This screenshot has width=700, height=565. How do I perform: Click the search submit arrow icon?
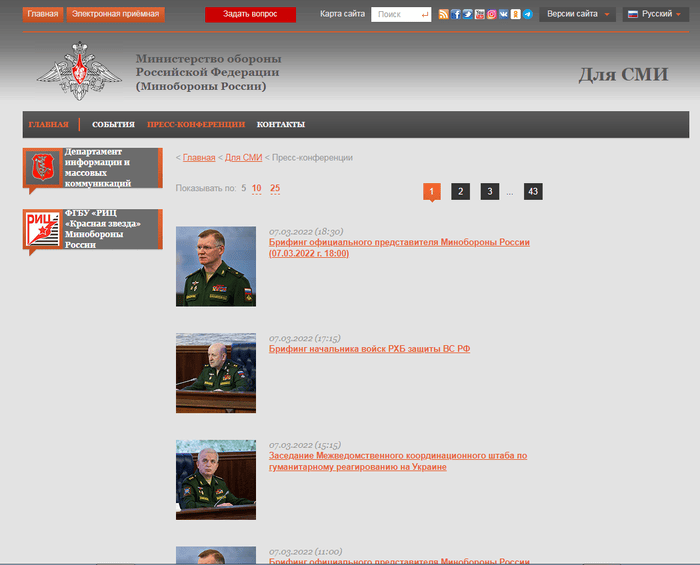(425, 15)
